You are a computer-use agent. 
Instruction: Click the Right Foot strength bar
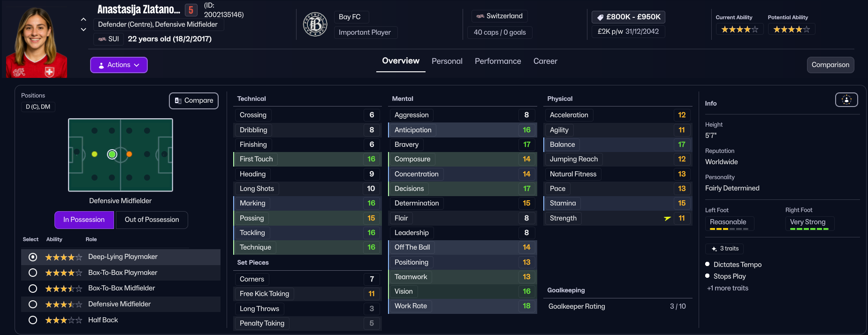(x=809, y=229)
